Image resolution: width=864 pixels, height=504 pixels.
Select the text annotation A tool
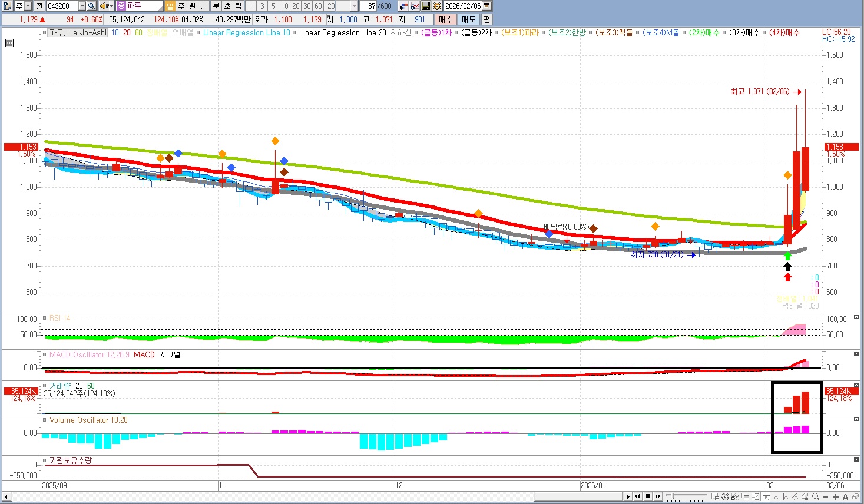845,496
